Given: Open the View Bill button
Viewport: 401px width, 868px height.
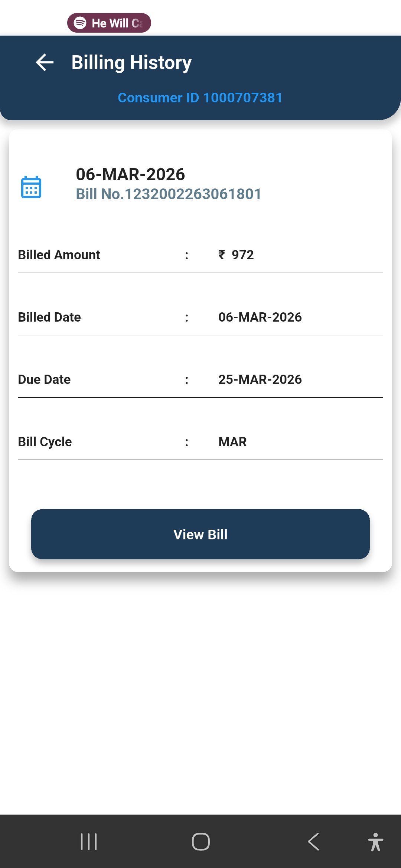Looking at the screenshot, I should tap(200, 534).
